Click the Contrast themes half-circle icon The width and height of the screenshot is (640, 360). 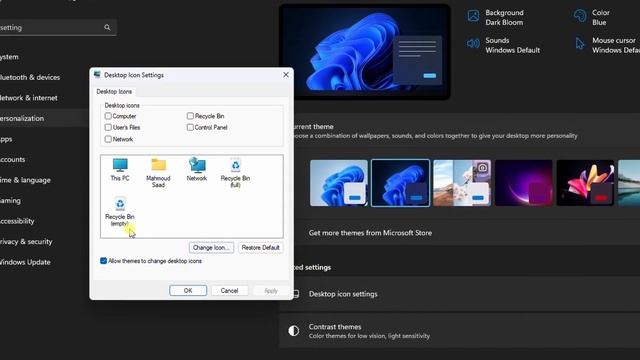pos(293,331)
